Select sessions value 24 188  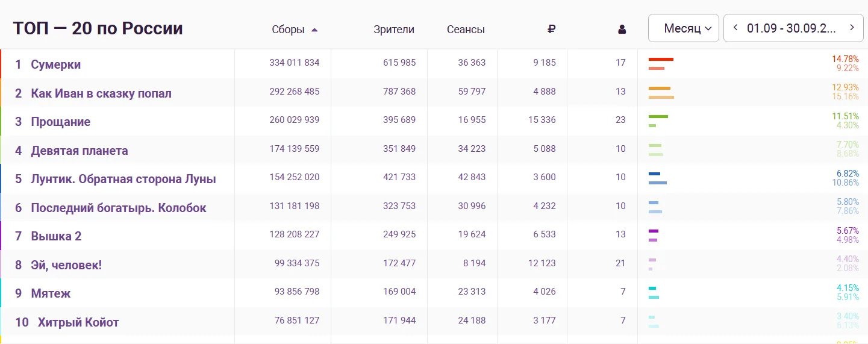point(472,321)
